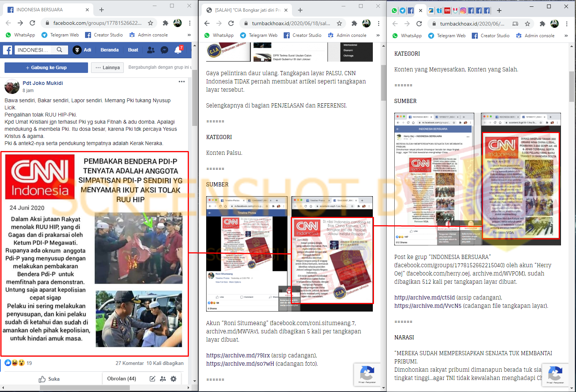
Task: Expand bookmarks overflow chevron in right window
Action: tap(566, 36)
